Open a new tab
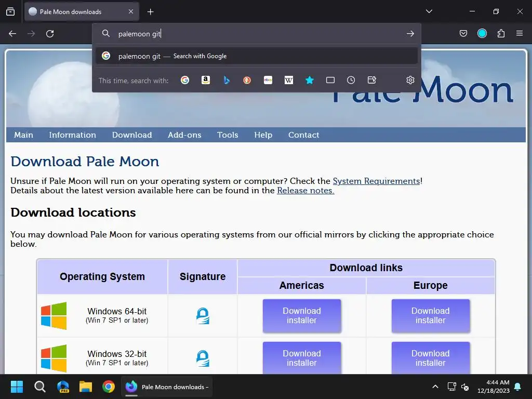 click(150, 12)
